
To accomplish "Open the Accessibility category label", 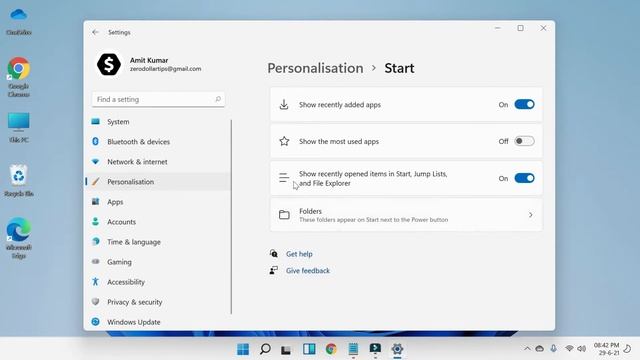I will (x=126, y=282).
